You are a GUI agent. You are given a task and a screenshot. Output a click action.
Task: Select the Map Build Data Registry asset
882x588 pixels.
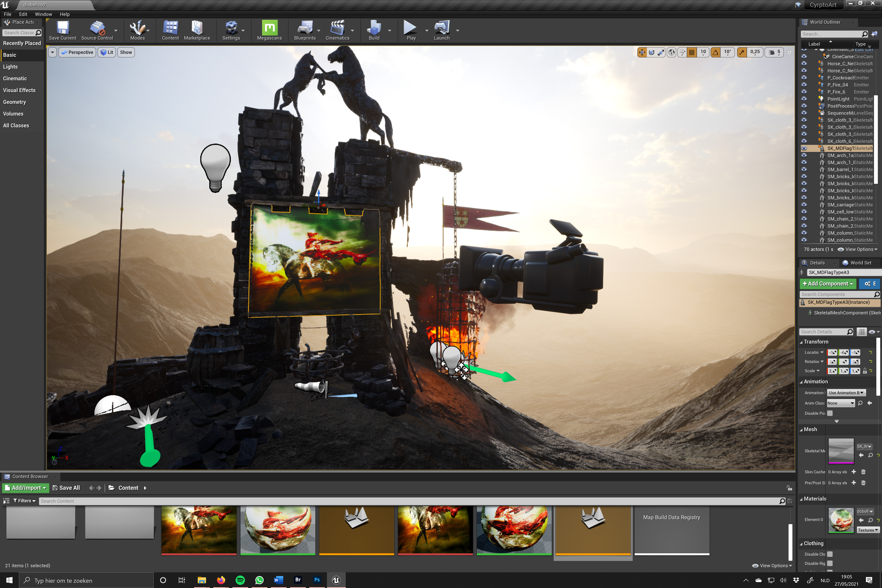point(672,531)
